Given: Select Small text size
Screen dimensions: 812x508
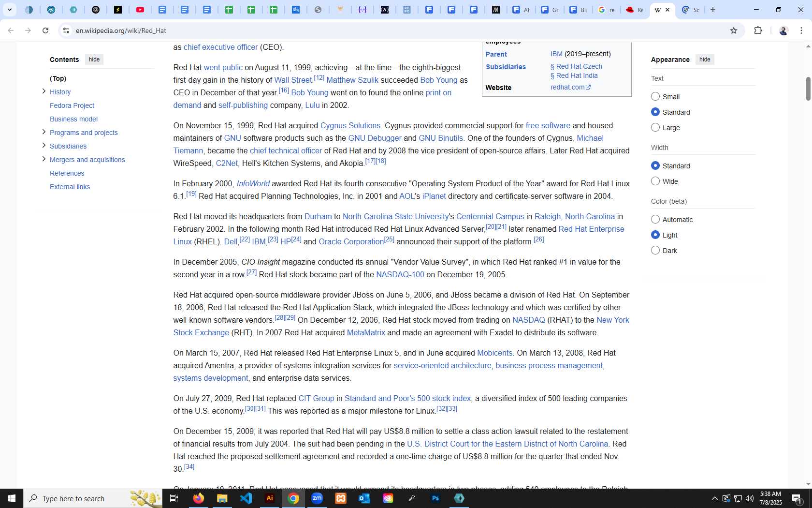Looking at the screenshot, I should pos(655,97).
